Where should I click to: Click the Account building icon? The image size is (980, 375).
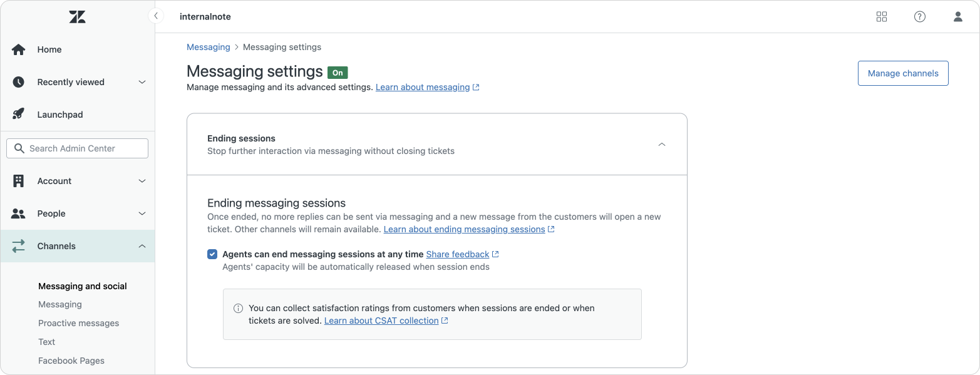pyautogui.click(x=19, y=181)
